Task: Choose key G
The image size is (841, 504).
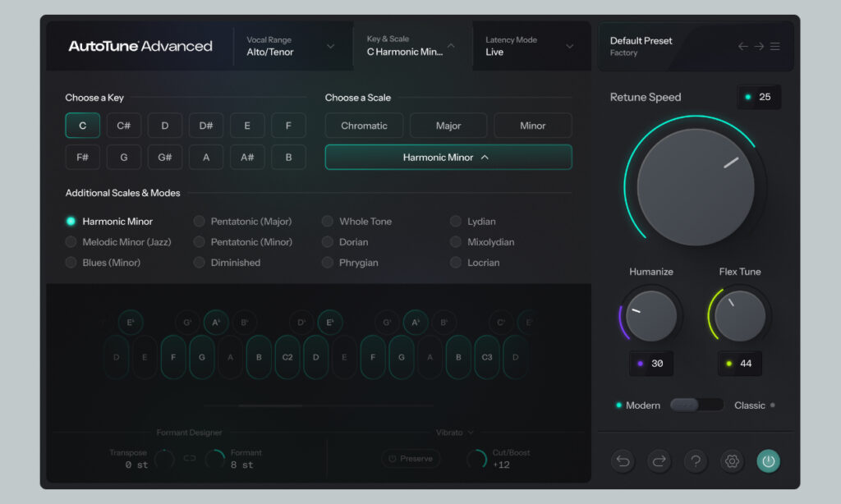Action: coord(124,157)
